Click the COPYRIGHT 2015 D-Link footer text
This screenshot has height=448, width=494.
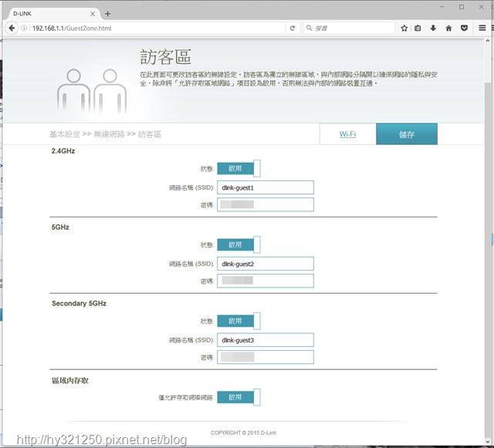244,433
